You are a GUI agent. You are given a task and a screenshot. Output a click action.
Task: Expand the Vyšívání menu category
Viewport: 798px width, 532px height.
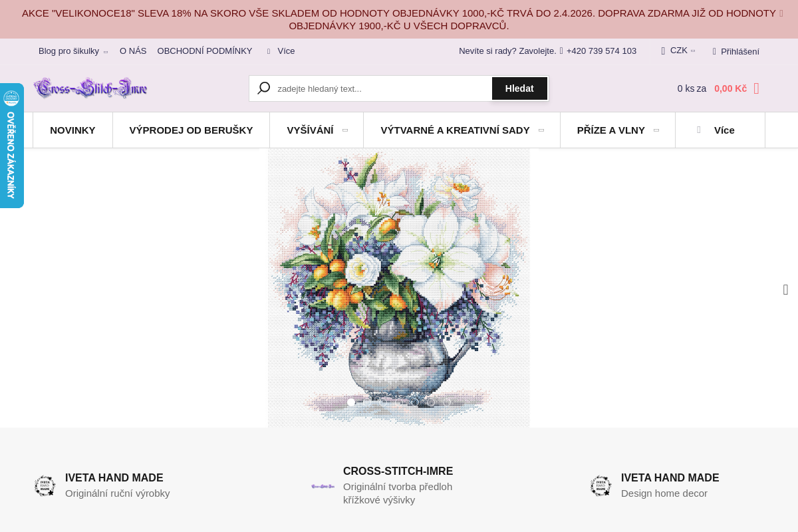click(x=317, y=130)
